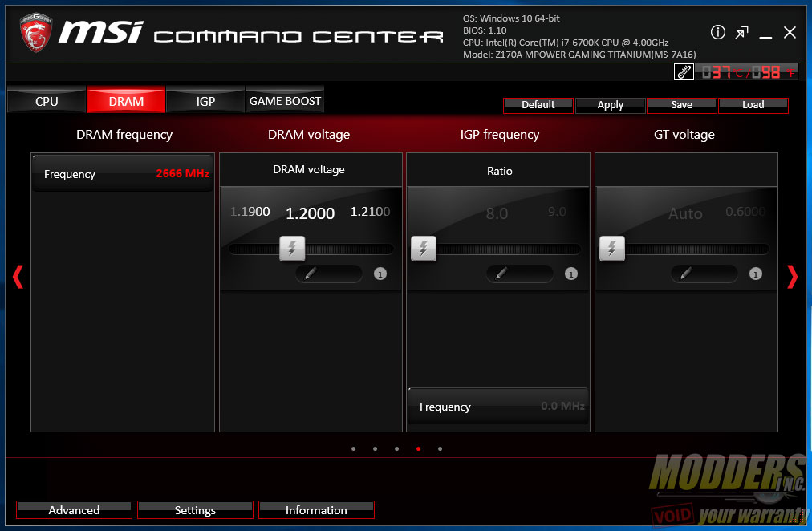The height and width of the screenshot is (531, 812).
Task: Select the 1.2100 DRAM voltage value
Action: [x=370, y=211]
